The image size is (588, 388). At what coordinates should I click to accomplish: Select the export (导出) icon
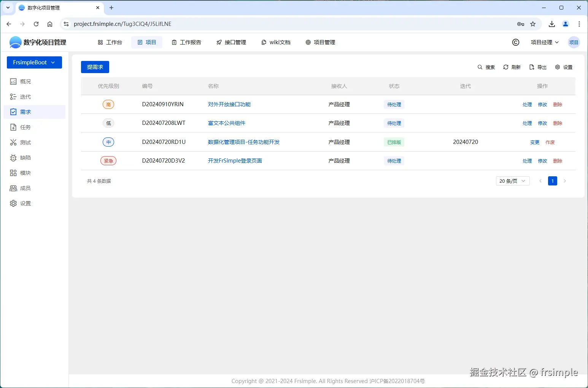tap(531, 67)
